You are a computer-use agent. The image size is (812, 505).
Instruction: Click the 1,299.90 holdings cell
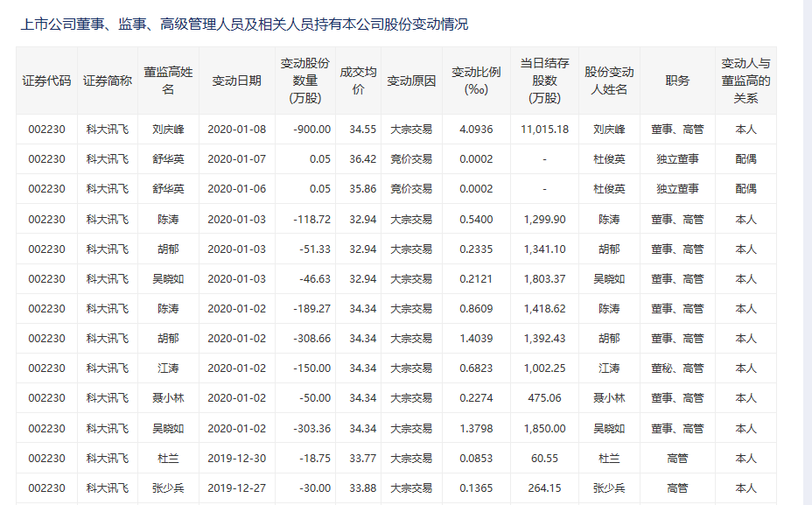[544, 219]
